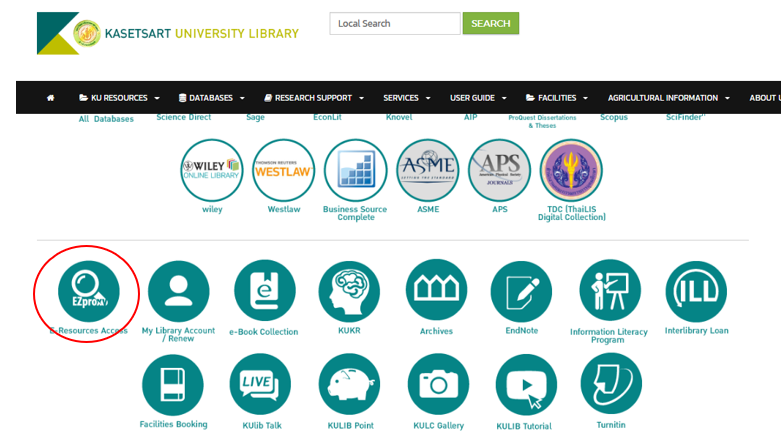Click the KUlib Talk LIVE icon
The image size is (781, 443).
coord(260,384)
